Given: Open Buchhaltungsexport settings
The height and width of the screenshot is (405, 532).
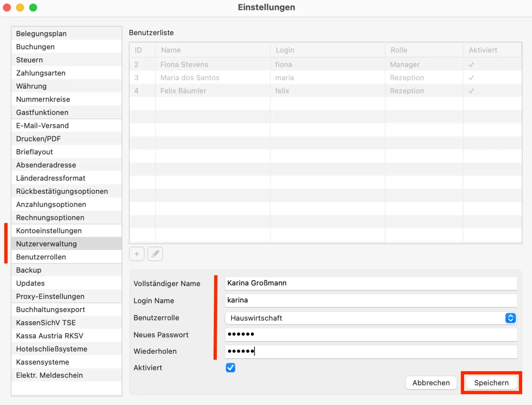Looking at the screenshot, I should 67,309.
